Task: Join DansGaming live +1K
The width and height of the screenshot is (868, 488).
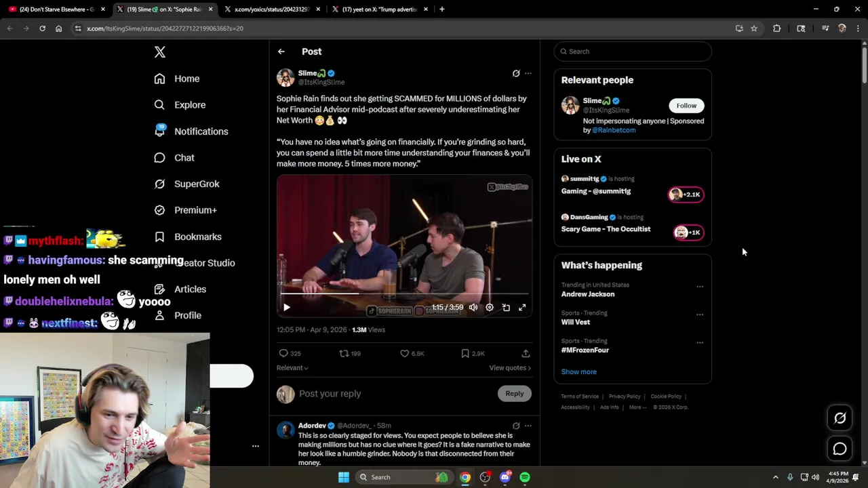Action: [x=689, y=232]
